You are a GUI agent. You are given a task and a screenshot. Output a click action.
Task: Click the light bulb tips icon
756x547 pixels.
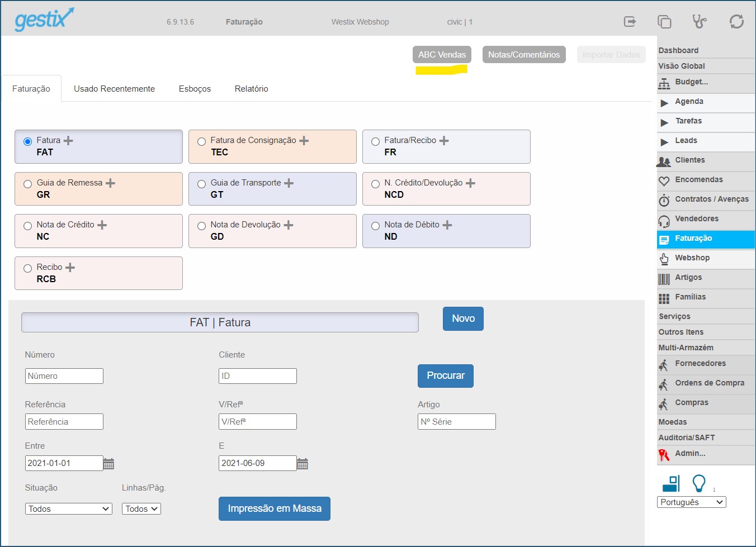[699, 483]
